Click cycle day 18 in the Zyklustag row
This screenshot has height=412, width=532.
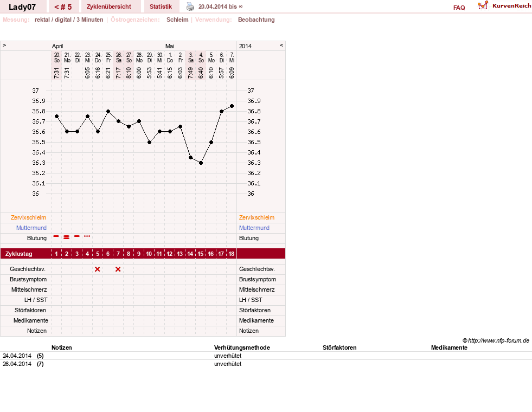(232, 254)
